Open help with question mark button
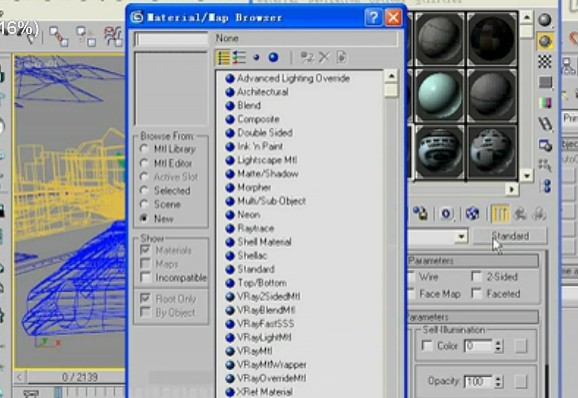 coord(373,17)
